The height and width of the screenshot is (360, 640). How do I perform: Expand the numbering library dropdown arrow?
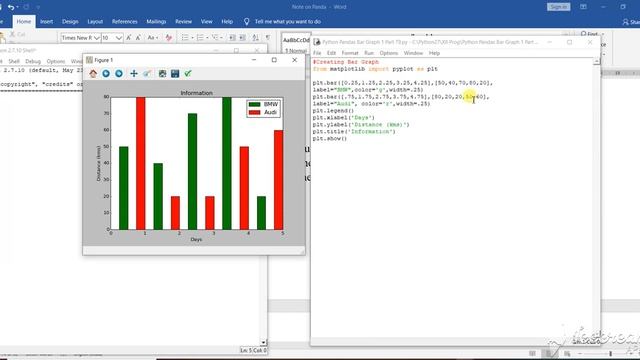(207, 38)
